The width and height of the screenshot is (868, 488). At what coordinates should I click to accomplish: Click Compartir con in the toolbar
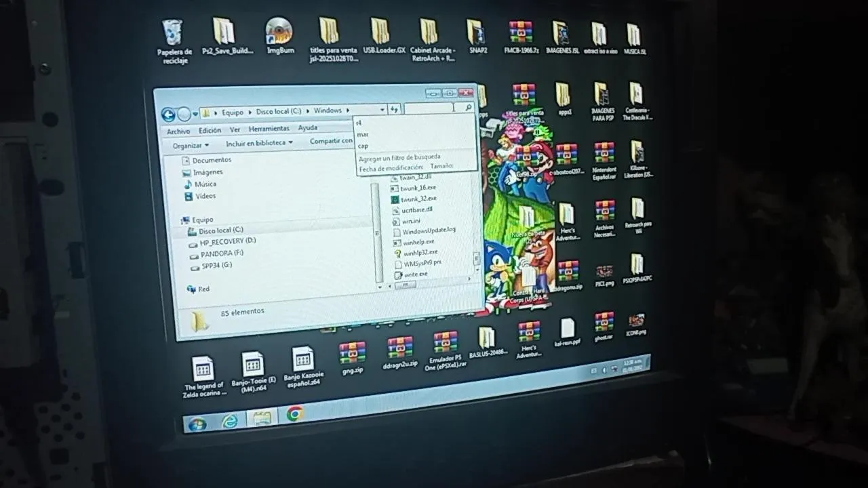point(331,142)
